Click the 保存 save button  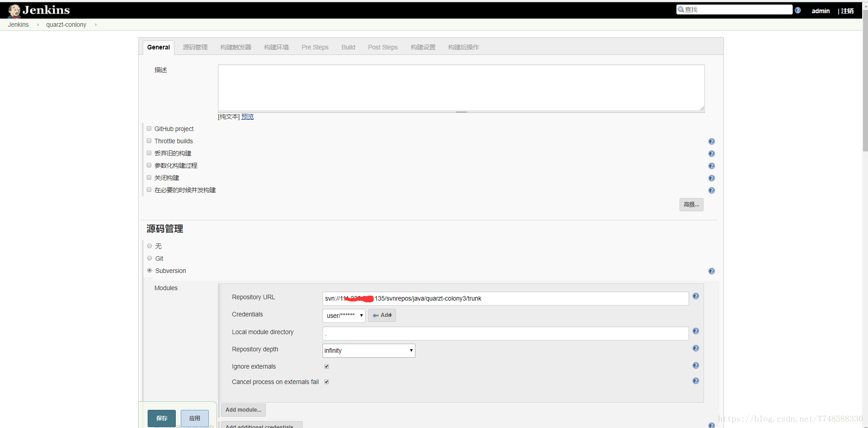[162, 418]
